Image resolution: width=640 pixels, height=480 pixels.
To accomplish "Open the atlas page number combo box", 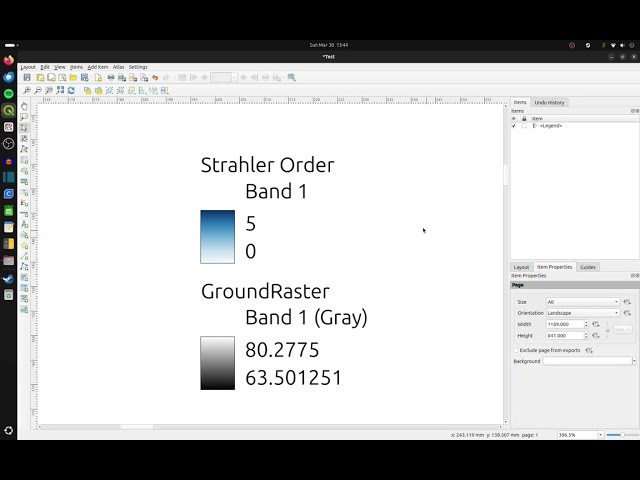I will coord(223,78).
